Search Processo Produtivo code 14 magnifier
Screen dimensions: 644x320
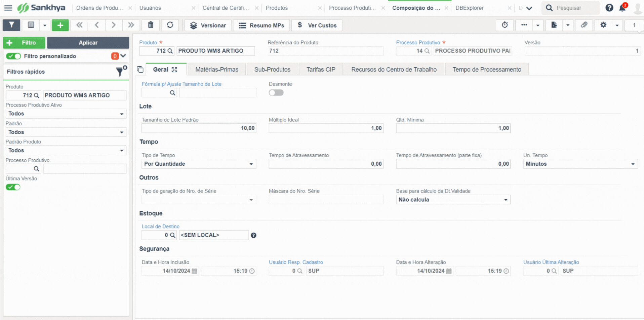click(x=427, y=51)
